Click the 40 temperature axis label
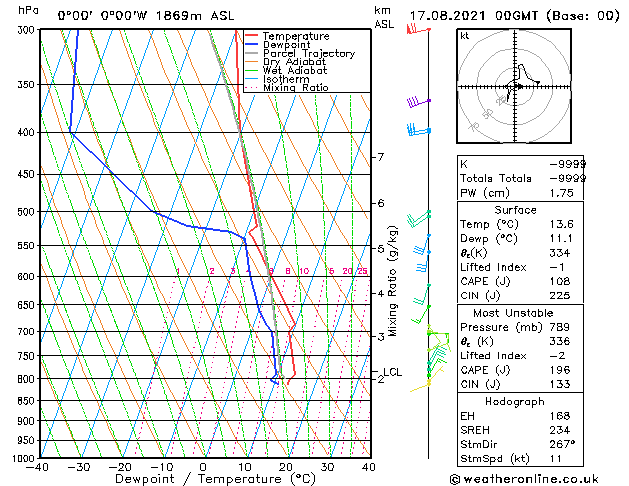 369,467
